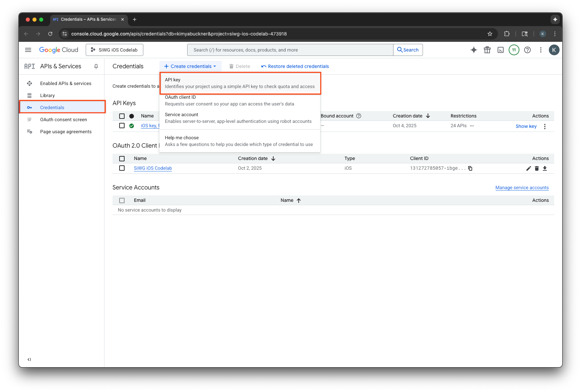Activate Cloud Shell terminal
This screenshot has width=581, height=392.
click(501, 50)
